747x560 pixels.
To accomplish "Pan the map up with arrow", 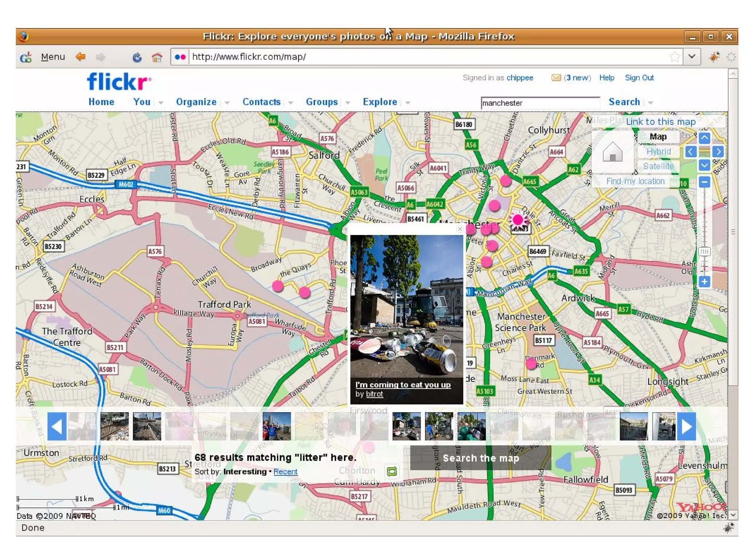I will (x=704, y=138).
